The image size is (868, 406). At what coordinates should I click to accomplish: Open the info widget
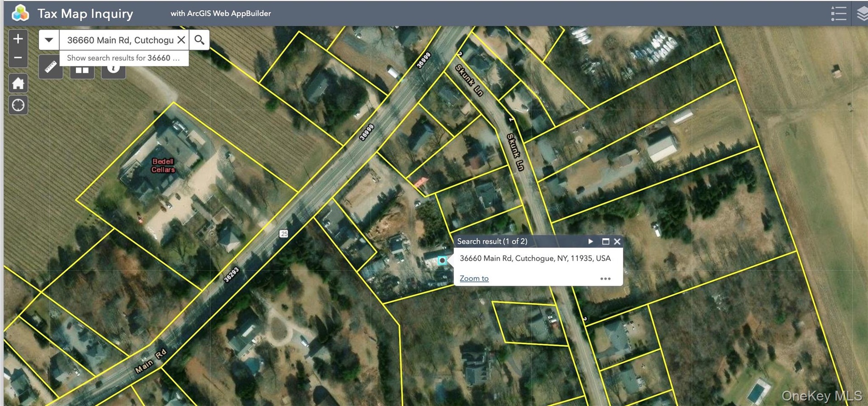[113, 70]
